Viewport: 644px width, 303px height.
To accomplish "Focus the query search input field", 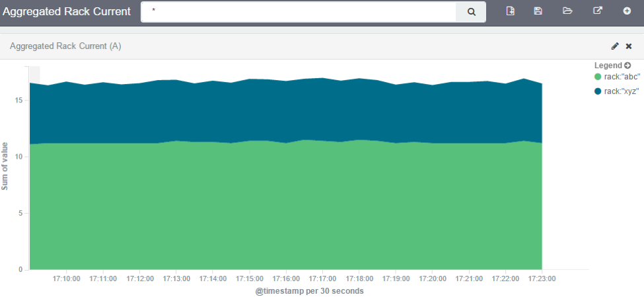I will (299, 12).
